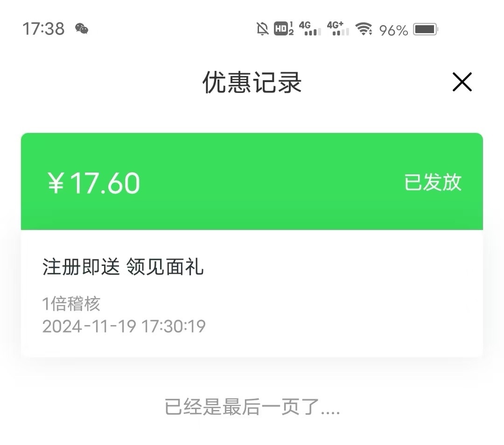Close the 优惠记录 page with the X
Screen dimensions: 504x445
462,83
